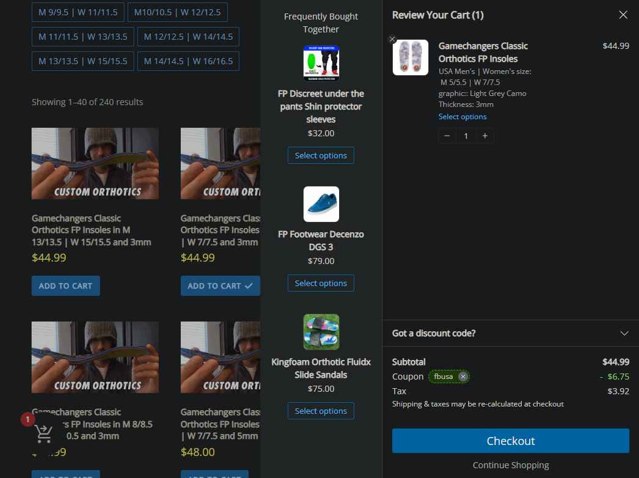This screenshot has height=478, width=639.
Task: Filter by size M10/10.5 | W 12/12.5
Action: [x=177, y=12]
